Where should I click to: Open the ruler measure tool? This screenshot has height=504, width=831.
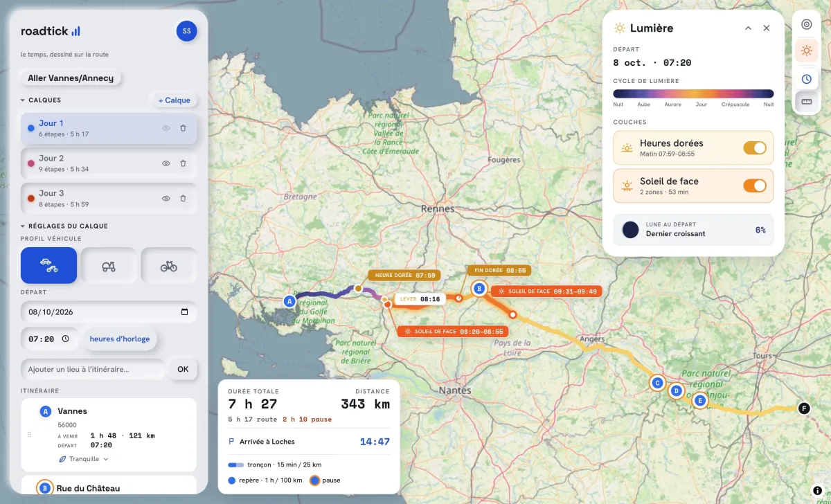tap(806, 102)
